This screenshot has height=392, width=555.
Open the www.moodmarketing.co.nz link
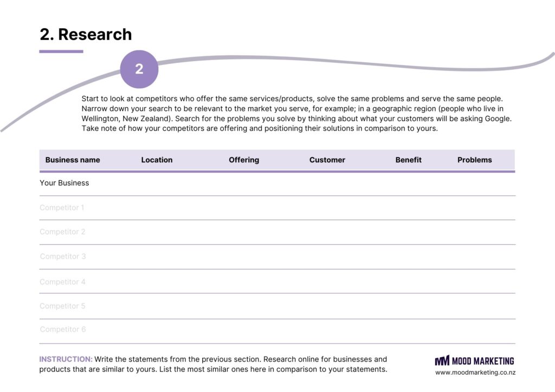point(475,373)
